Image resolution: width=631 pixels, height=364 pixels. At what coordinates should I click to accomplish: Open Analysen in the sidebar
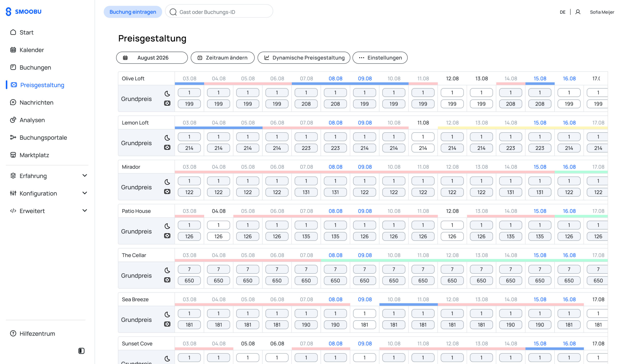point(32,120)
